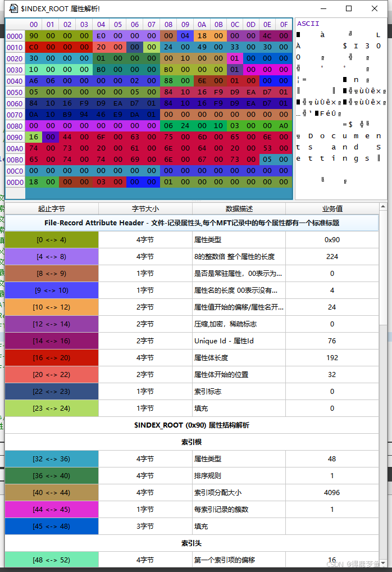Click the 业务值 column header
The height and width of the screenshot is (572, 392).
[332, 208]
